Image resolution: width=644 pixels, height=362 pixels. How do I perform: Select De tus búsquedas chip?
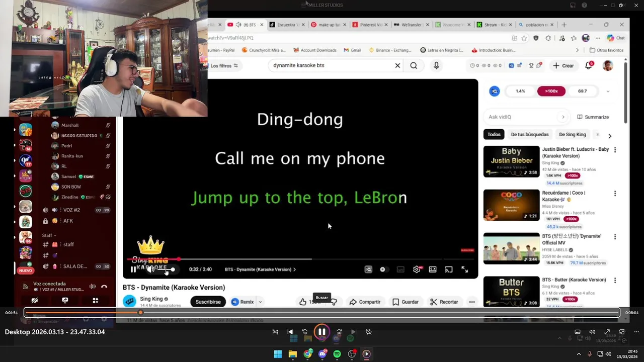pyautogui.click(x=530, y=134)
